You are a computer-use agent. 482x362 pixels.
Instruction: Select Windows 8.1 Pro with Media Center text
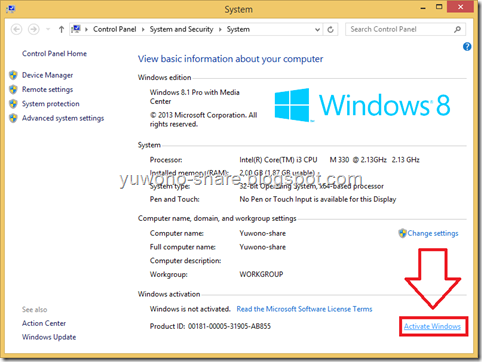195,97
